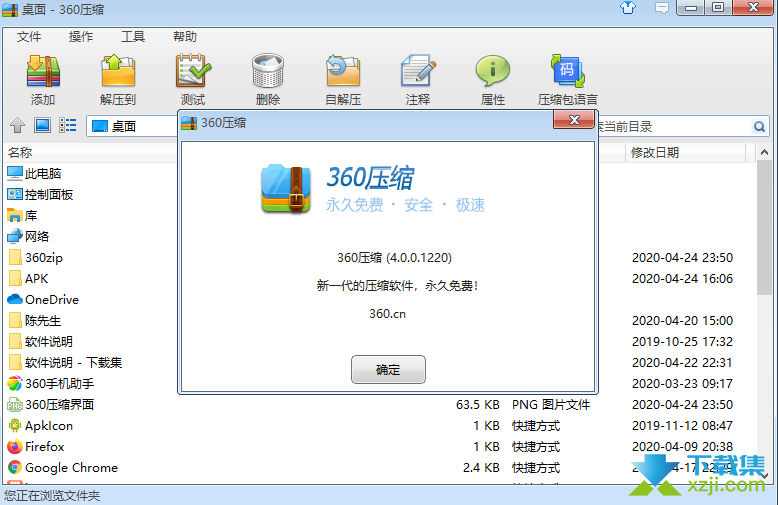Click the search magnifier icon

coord(759,126)
